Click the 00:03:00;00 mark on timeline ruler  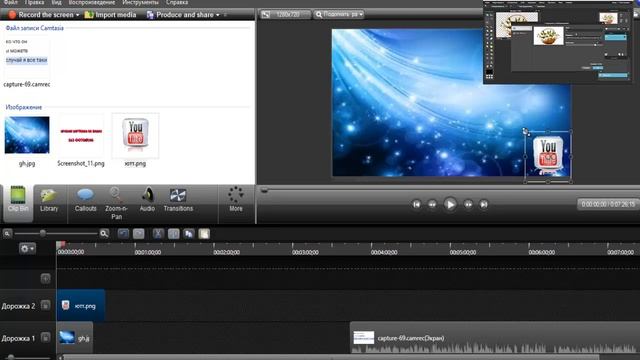pyautogui.click(x=305, y=252)
